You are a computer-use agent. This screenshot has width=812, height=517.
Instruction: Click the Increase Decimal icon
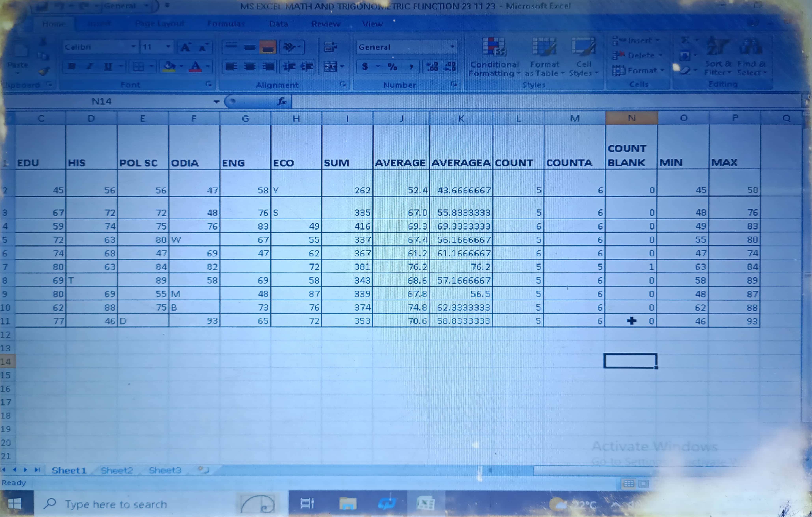(432, 67)
